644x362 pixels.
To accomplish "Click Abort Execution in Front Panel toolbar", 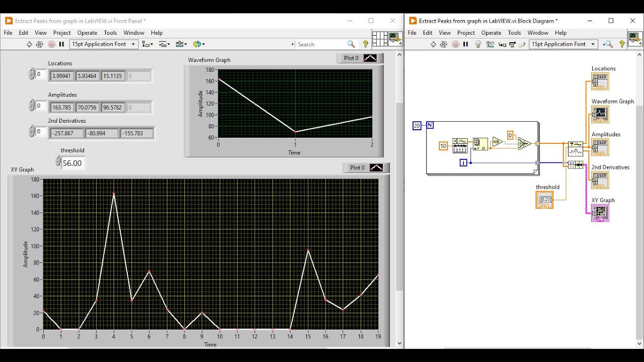I will pos(51,44).
